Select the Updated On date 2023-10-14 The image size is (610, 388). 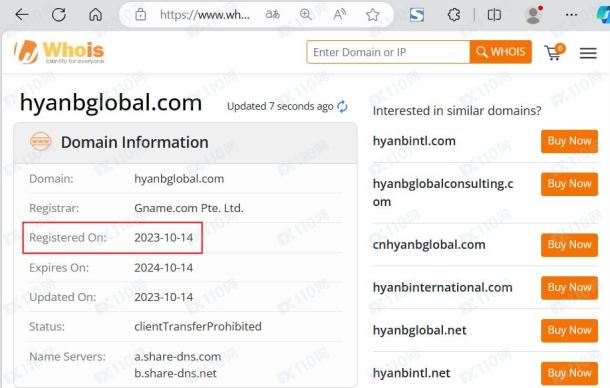tap(163, 297)
